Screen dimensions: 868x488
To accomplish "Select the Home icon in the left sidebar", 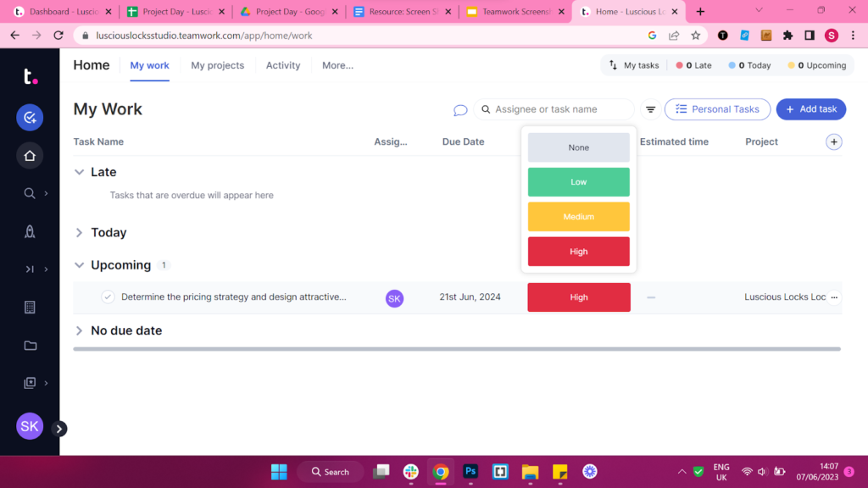I will point(30,155).
